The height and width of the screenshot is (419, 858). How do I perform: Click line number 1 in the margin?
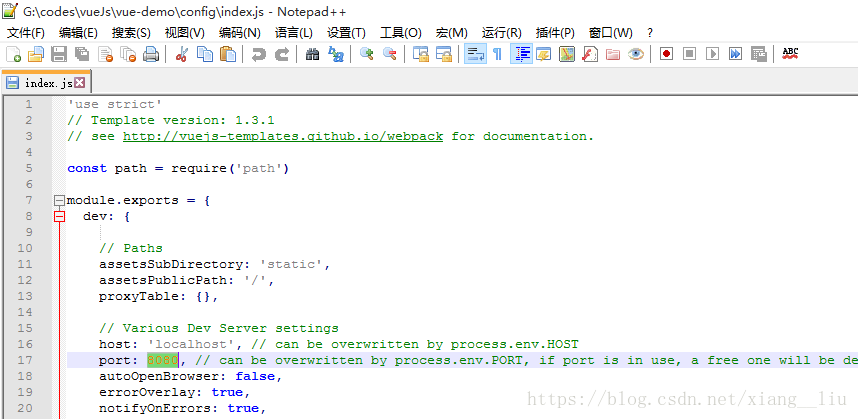[x=28, y=104]
